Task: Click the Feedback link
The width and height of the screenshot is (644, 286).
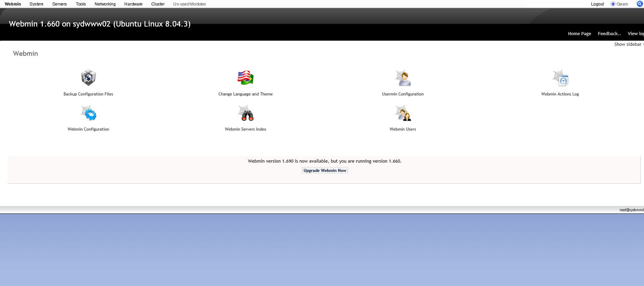Action: coord(609,33)
